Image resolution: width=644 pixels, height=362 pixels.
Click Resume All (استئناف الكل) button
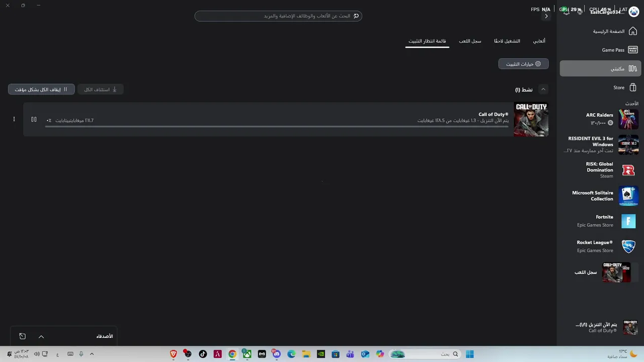(x=100, y=89)
